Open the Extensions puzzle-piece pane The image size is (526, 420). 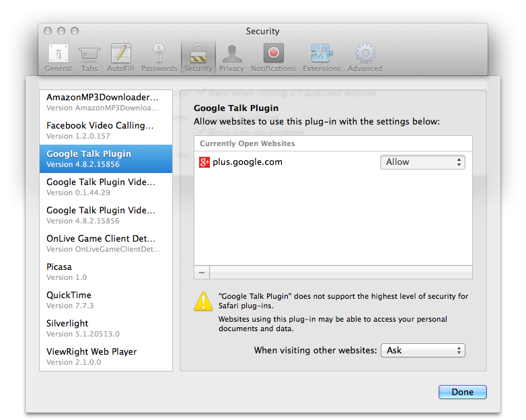pos(322,57)
